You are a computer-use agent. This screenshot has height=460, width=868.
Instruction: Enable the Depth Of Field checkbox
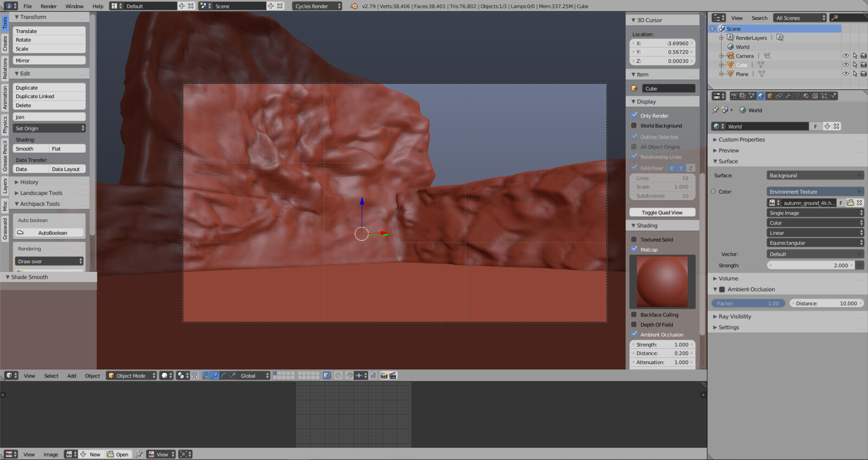[x=634, y=324]
